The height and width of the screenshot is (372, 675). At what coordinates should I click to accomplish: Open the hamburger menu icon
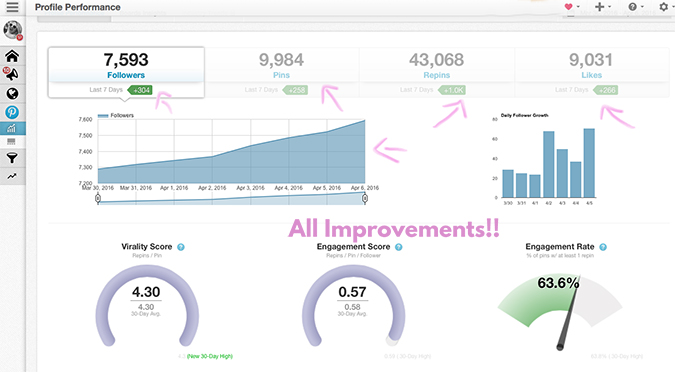click(x=12, y=7)
